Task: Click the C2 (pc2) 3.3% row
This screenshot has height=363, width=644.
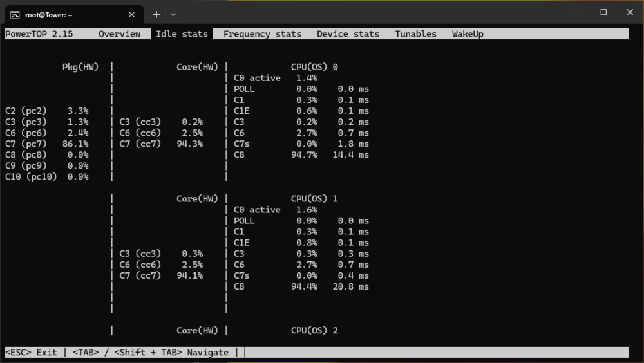Action: click(x=47, y=111)
